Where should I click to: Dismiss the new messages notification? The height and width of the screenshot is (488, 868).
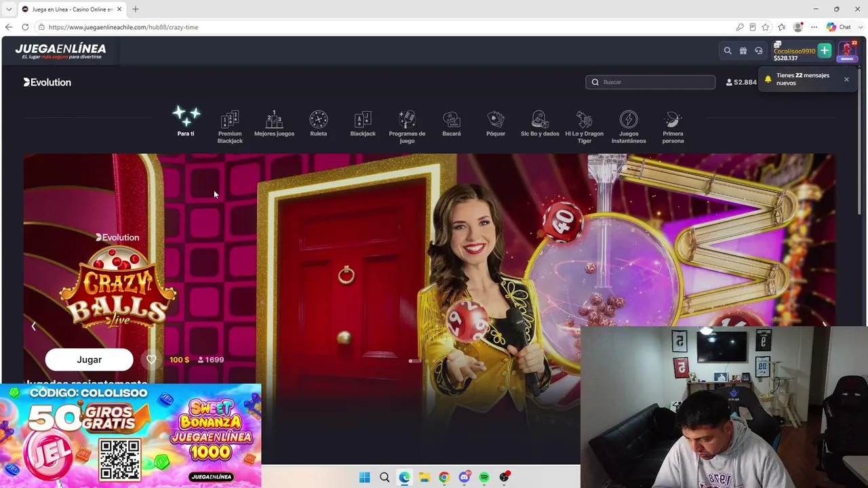click(846, 79)
